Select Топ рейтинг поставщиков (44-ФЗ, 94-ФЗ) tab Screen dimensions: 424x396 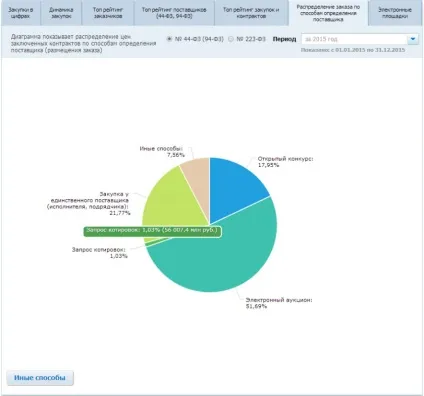click(174, 13)
